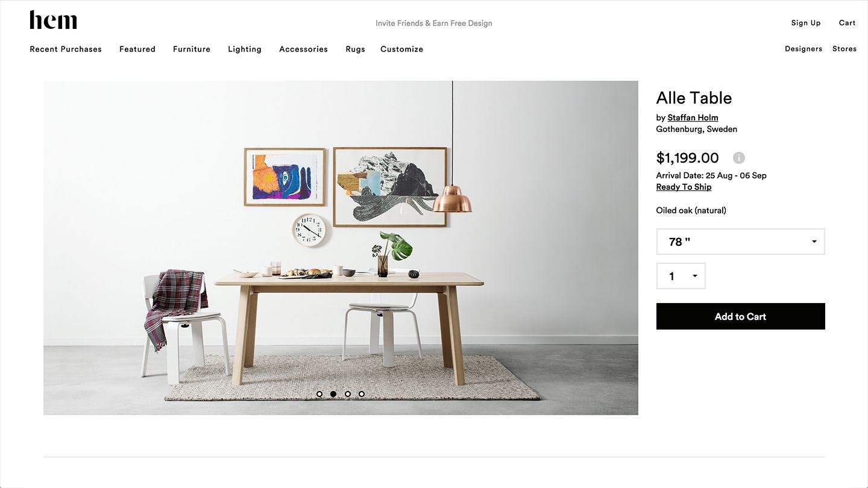
Task: Click the hem logo
Action: (53, 20)
